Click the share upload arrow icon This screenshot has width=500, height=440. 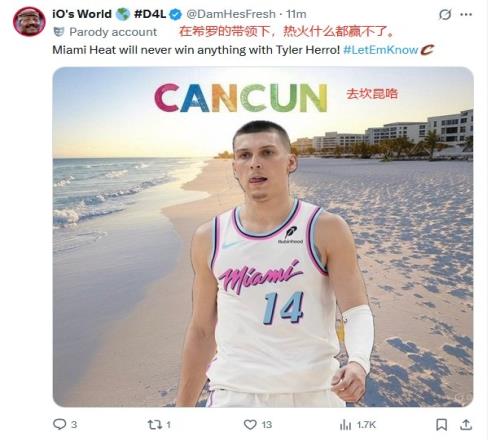click(466, 424)
